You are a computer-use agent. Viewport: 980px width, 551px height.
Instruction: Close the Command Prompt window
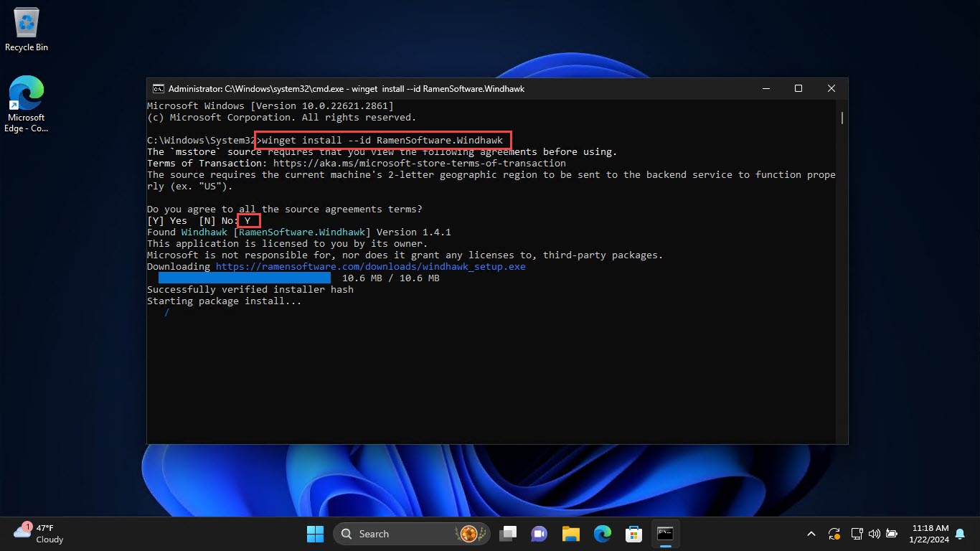(831, 89)
